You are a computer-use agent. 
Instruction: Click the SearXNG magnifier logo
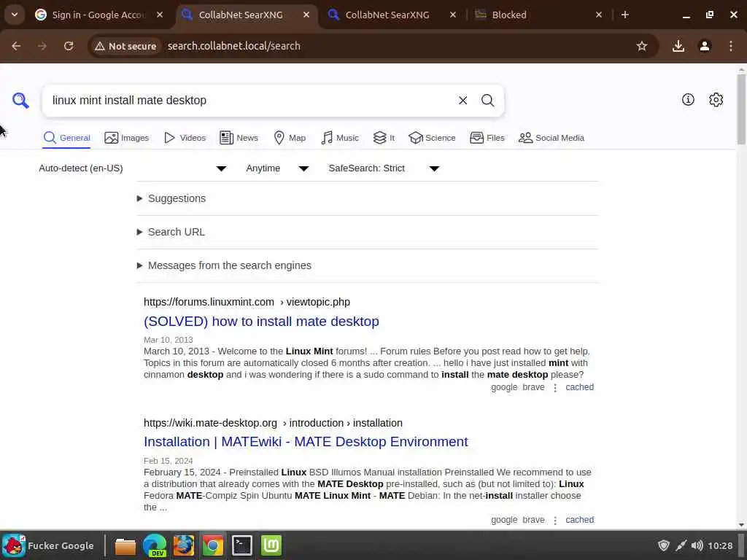coord(20,101)
